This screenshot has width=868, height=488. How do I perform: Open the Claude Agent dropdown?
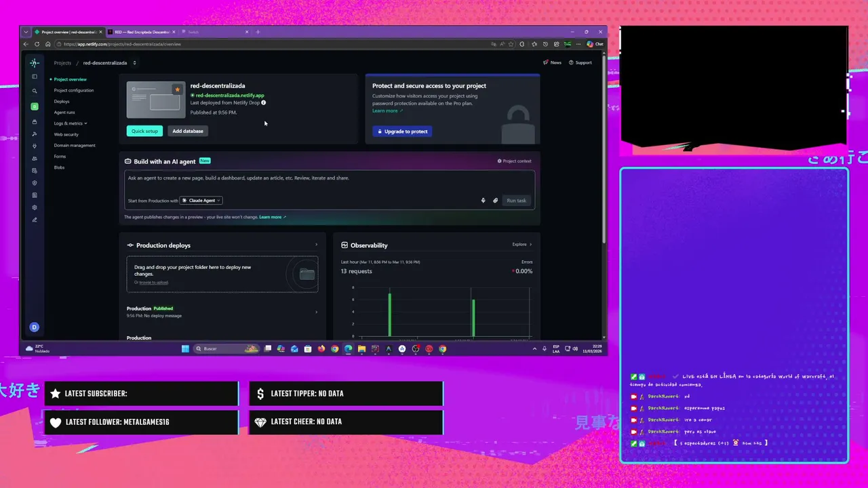tap(201, 201)
